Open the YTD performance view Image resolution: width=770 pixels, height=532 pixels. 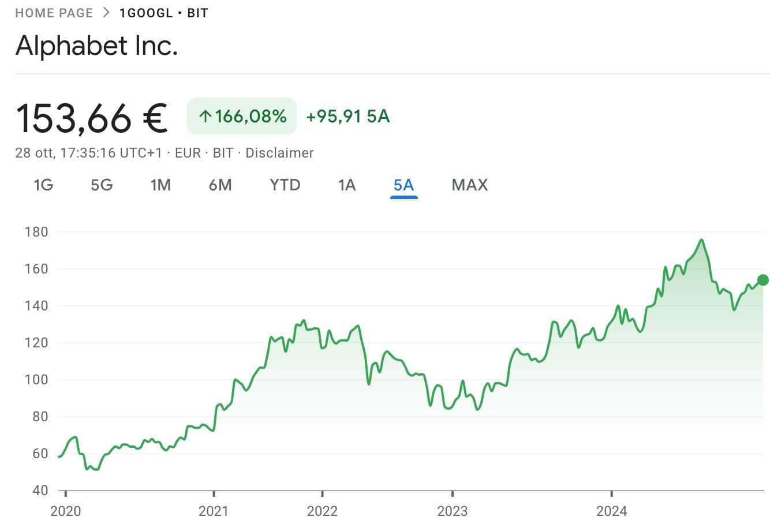pos(284,185)
